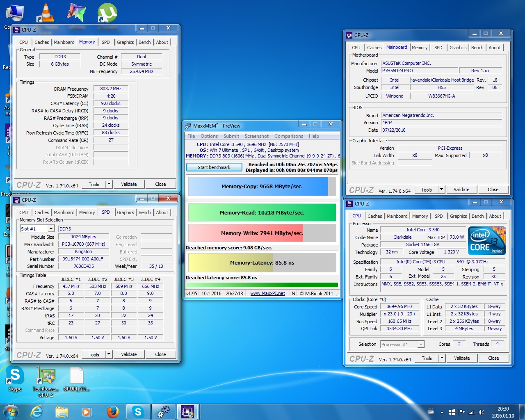This screenshot has height=420, width=525.
Task: Launch Internet Explorer from the taskbar
Action: 37,412
